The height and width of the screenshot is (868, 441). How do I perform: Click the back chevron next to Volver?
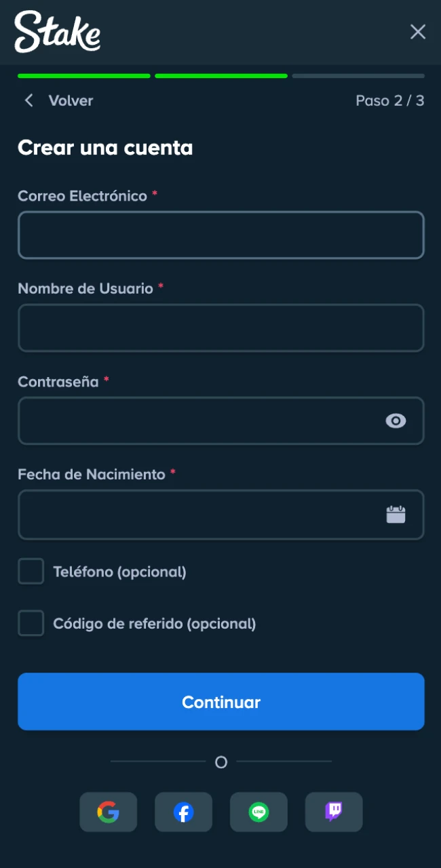(28, 100)
